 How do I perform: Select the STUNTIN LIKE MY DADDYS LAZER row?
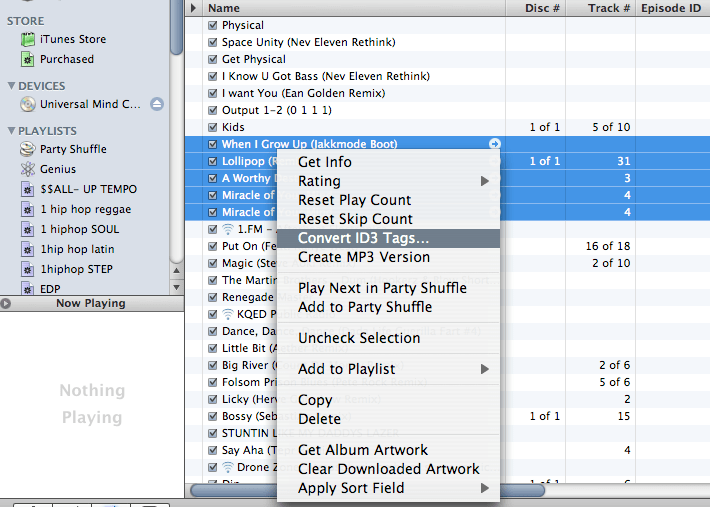(x=447, y=433)
